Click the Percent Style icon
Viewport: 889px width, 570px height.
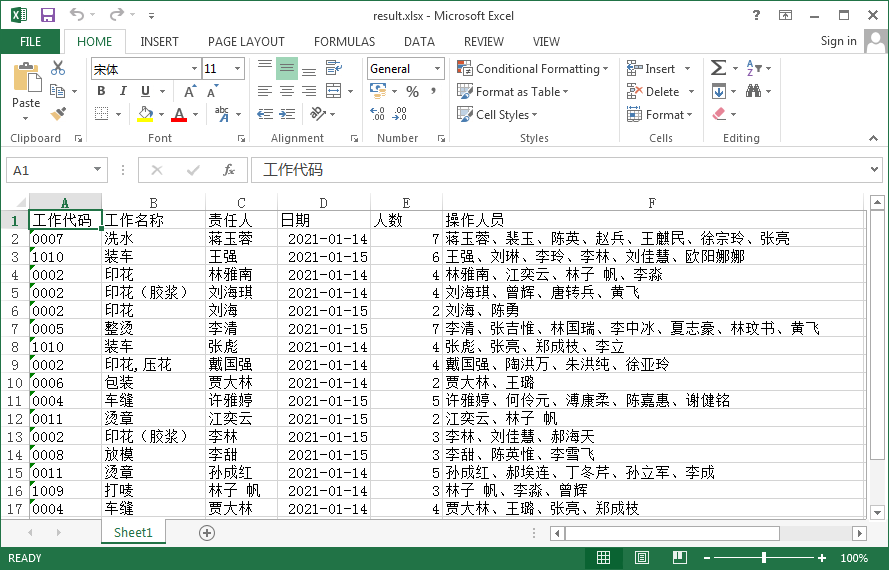click(x=412, y=92)
